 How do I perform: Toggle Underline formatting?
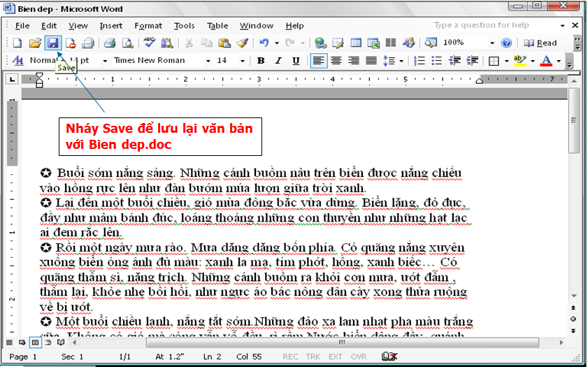[x=296, y=61]
